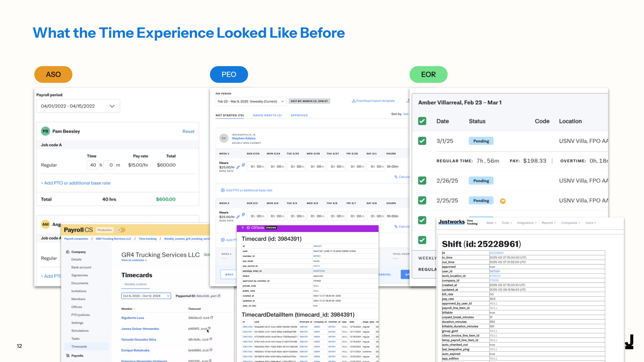Click the Pending status badge on 3/1/25
This screenshot has width=644, height=362.
coord(481,141)
